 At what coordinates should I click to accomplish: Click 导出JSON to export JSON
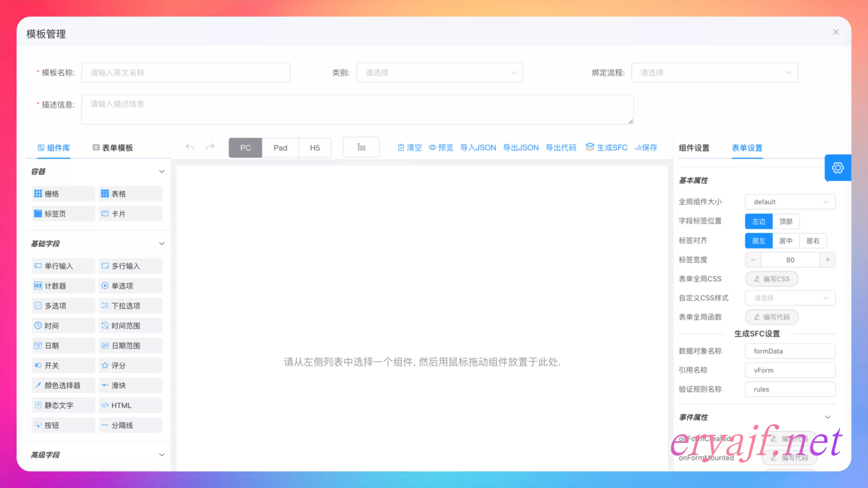pyautogui.click(x=521, y=148)
